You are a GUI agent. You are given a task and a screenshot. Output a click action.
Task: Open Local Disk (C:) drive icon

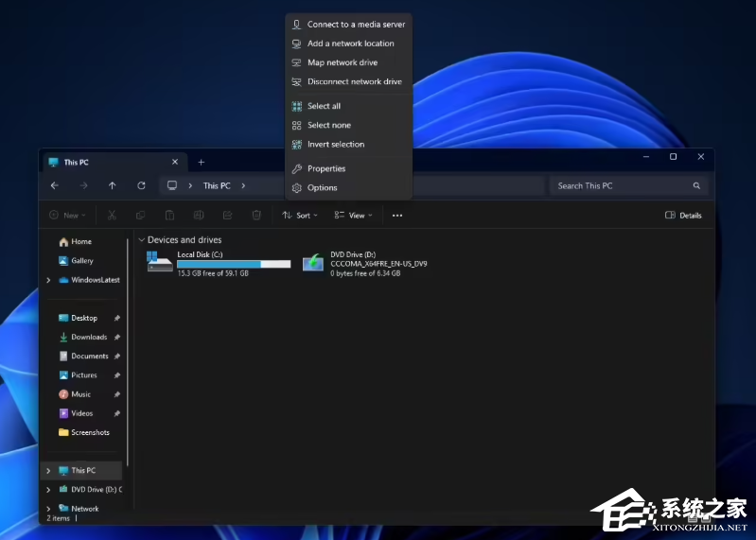160,263
